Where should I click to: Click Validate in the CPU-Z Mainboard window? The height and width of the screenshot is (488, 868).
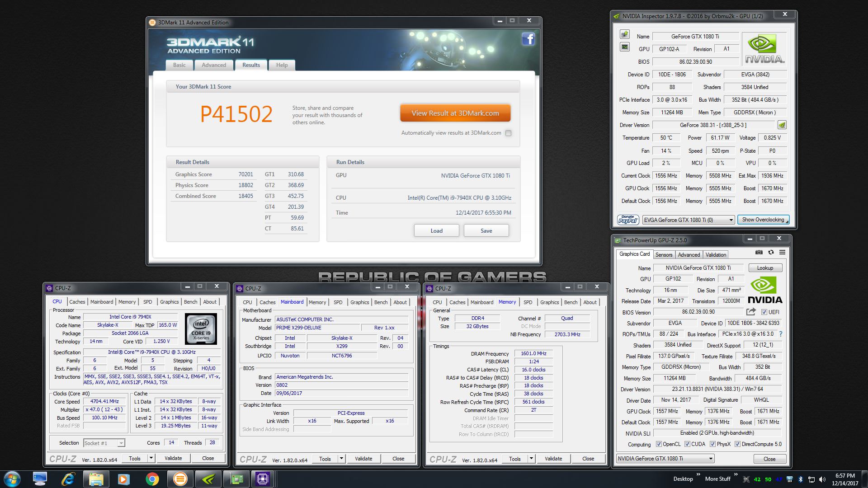click(x=363, y=459)
